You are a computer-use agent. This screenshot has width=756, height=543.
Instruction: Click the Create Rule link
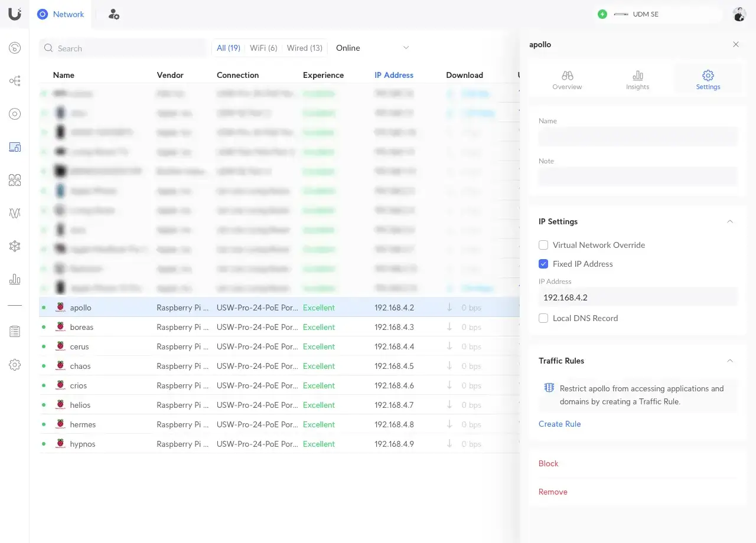[x=559, y=424]
